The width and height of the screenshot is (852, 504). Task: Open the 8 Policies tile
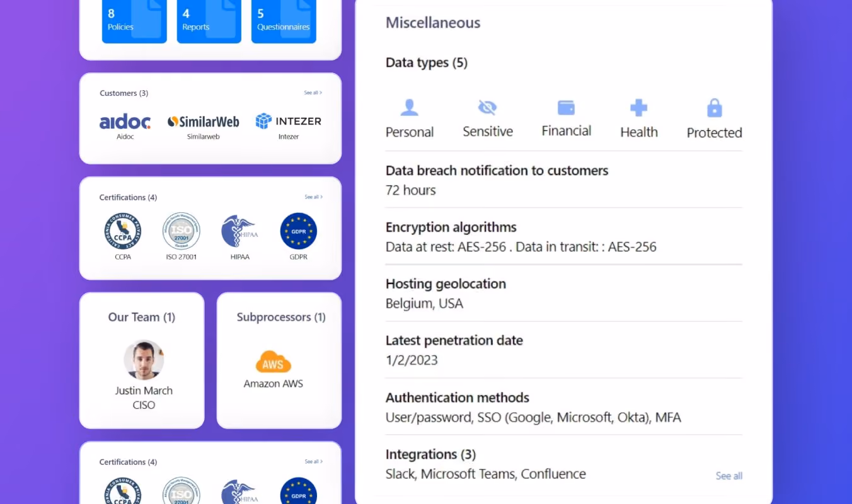click(134, 21)
